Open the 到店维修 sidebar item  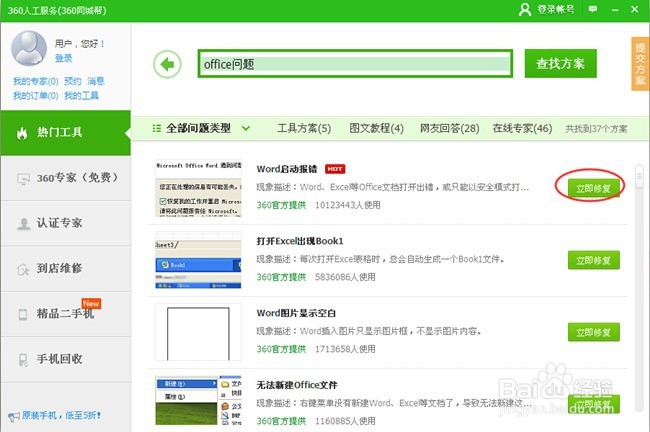point(65,269)
